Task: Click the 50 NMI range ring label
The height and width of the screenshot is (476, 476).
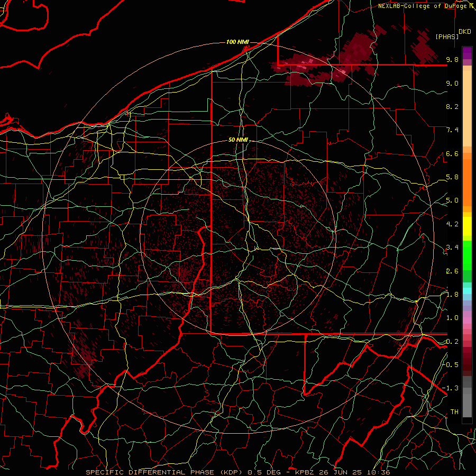Action: tap(239, 140)
